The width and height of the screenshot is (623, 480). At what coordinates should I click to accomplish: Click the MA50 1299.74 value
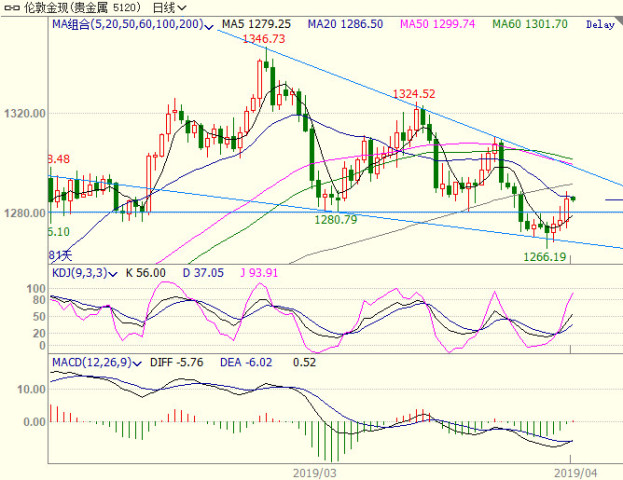[x=437, y=24]
